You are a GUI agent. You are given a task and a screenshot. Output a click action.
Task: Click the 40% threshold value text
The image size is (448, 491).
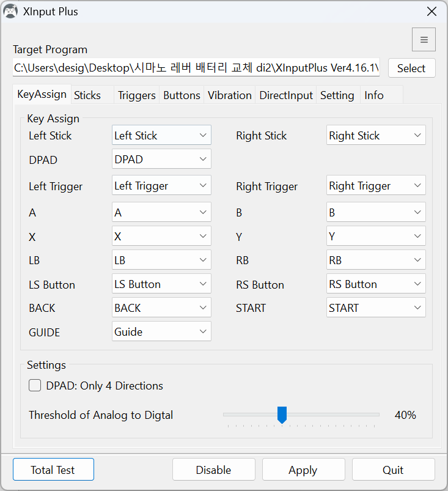pyautogui.click(x=405, y=415)
